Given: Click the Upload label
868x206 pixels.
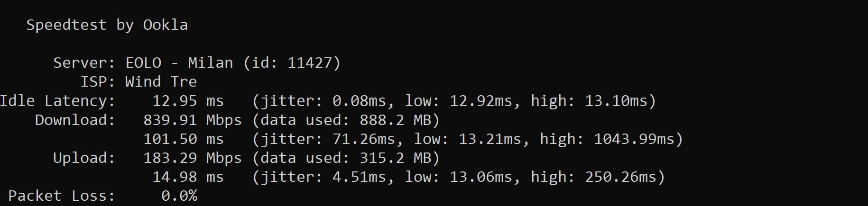Looking at the screenshot, I should tap(84, 158).
